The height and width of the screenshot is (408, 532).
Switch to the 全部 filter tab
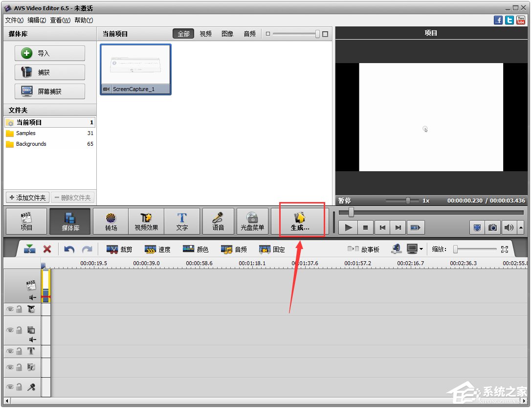click(183, 34)
